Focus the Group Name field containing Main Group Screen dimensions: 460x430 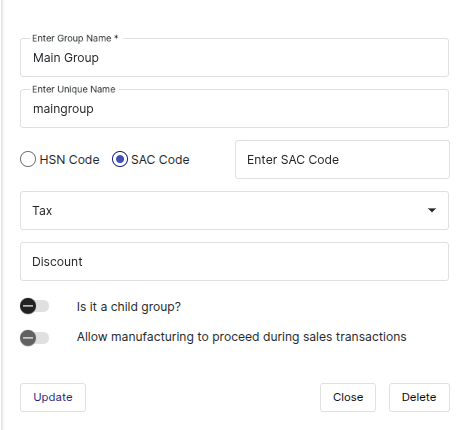234,57
